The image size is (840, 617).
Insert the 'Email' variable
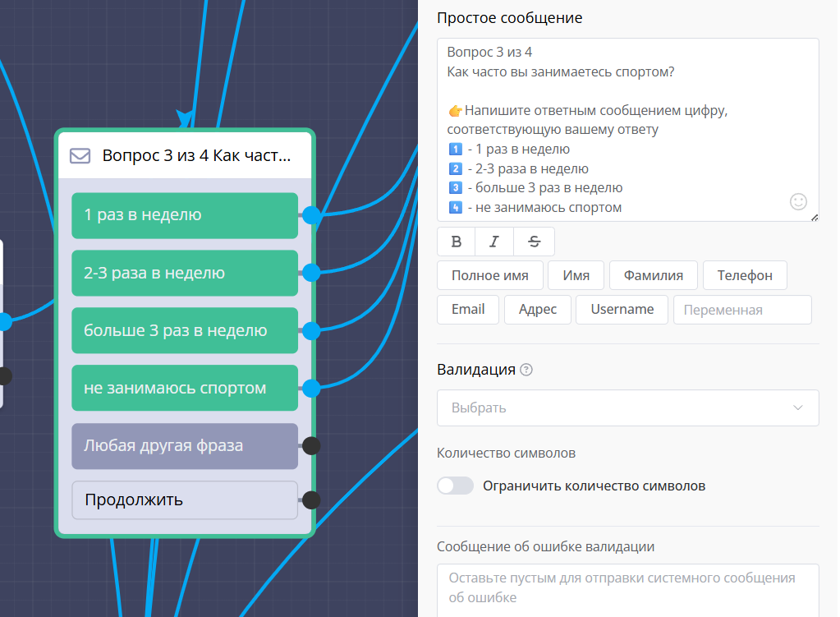[468, 309]
